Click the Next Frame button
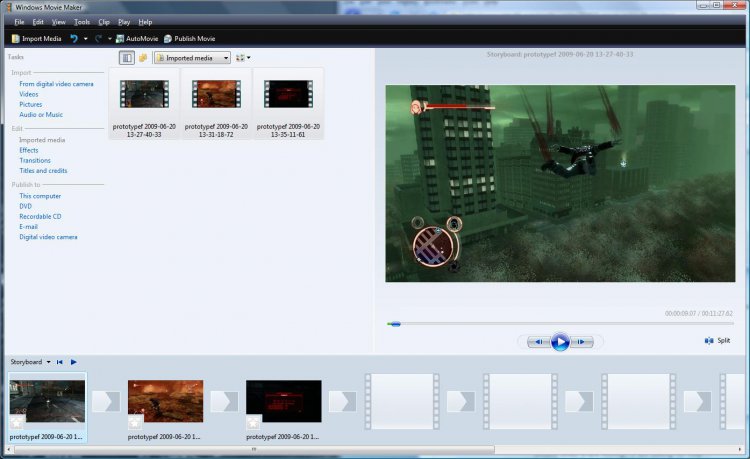The image size is (750, 459). [x=582, y=342]
